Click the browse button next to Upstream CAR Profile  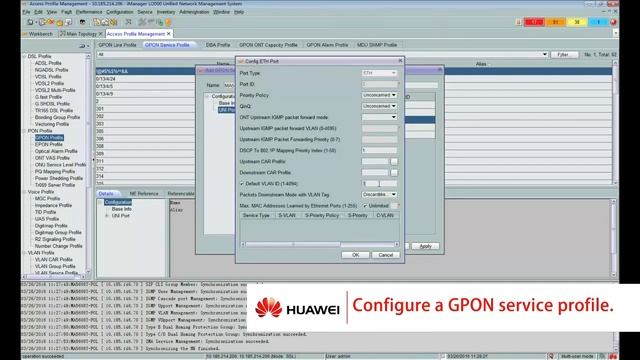coord(394,162)
